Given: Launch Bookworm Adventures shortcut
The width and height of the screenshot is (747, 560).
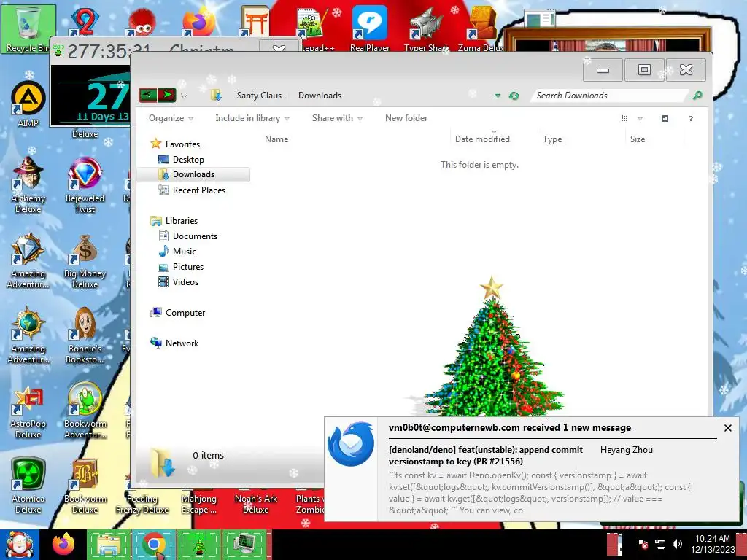Looking at the screenshot, I should [85, 411].
